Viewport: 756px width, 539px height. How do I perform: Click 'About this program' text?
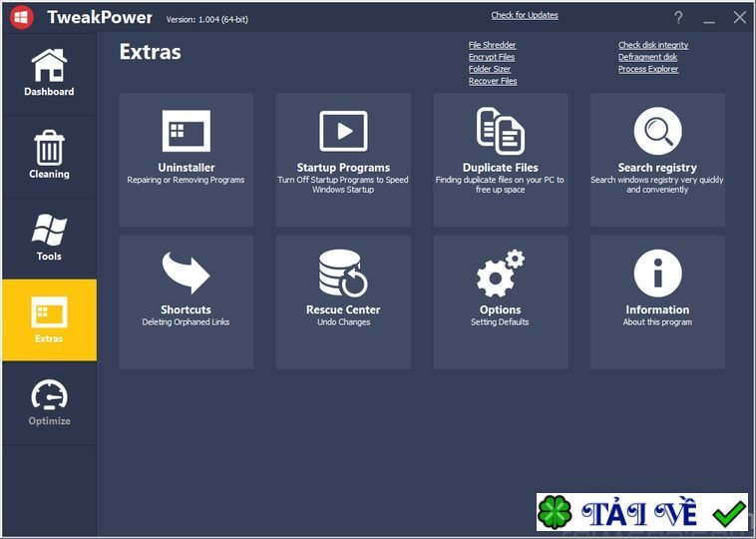pyautogui.click(x=657, y=322)
